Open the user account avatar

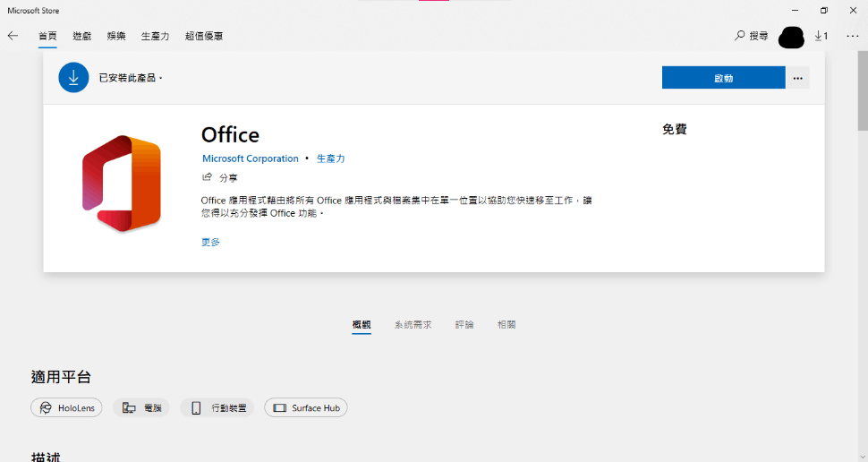(791, 37)
